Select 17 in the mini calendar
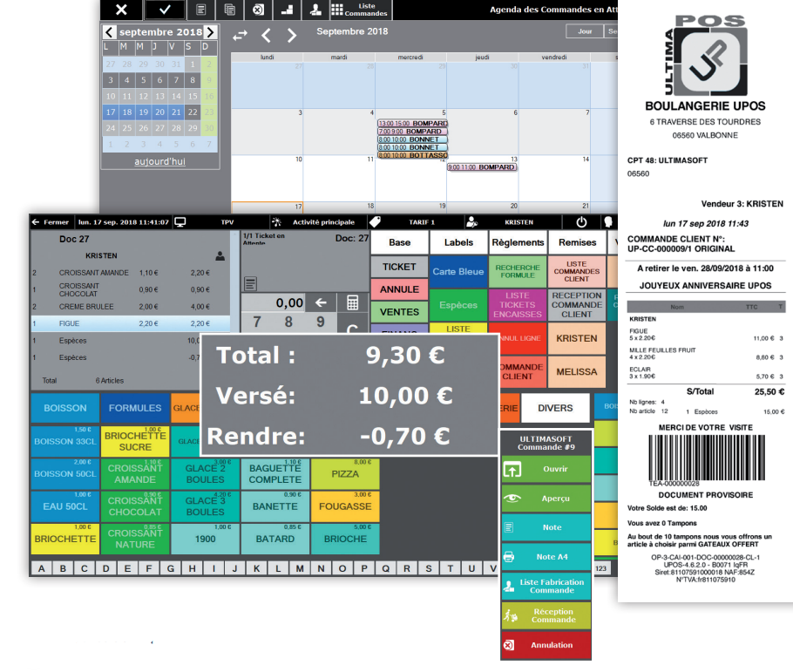Viewport: 793px width, 672px height. pos(111,112)
